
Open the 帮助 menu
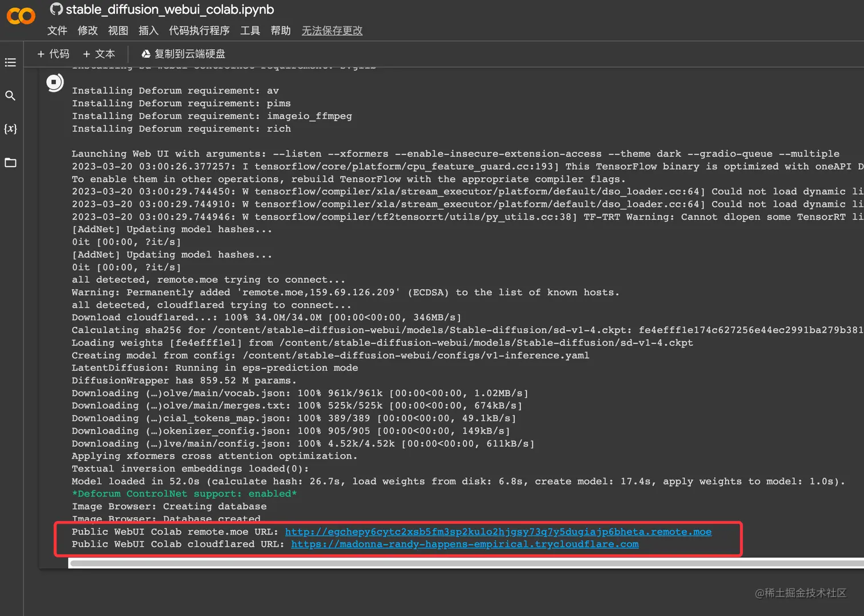281,31
